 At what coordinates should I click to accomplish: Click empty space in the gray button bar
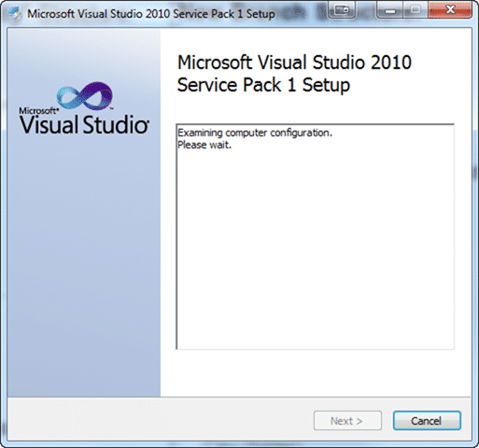point(156,420)
